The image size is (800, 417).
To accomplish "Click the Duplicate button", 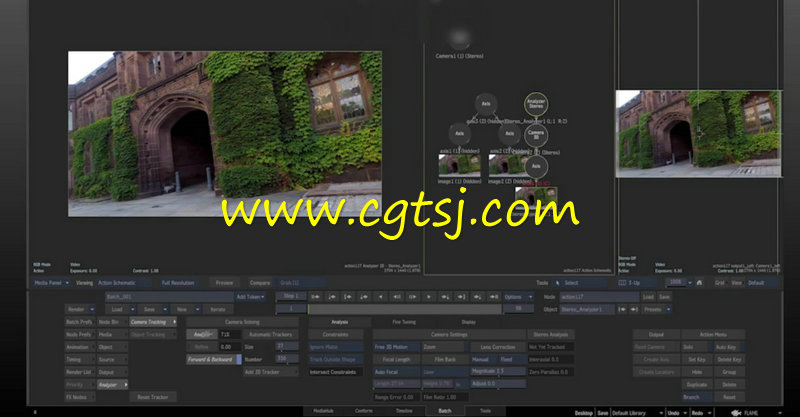I will [x=696, y=385].
